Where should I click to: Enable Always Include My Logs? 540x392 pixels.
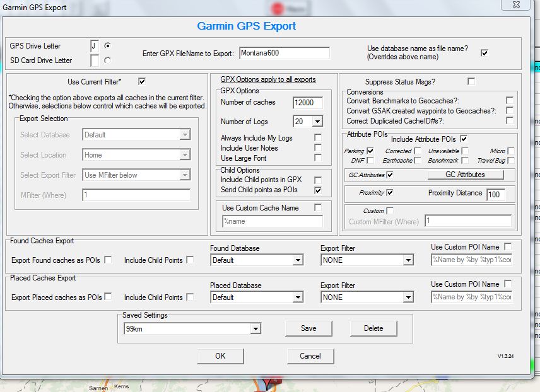[318, 137]
